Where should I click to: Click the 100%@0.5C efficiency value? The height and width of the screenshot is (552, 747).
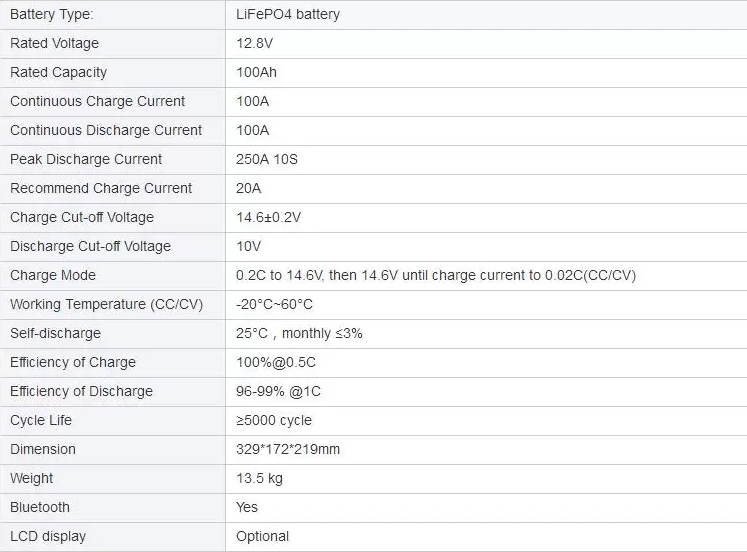pyautogui.click(x=276, y=362)
